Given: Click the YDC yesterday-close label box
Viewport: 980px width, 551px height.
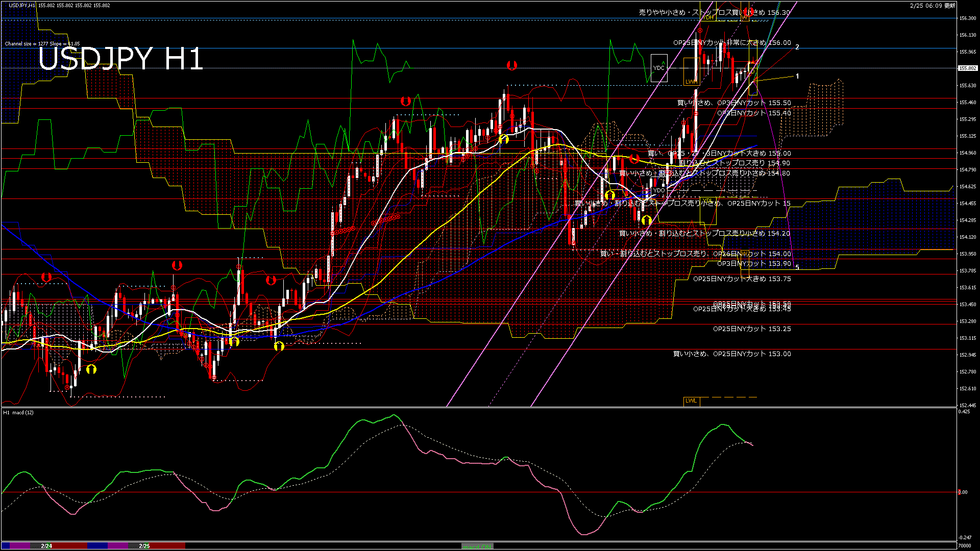Looking at the screenshot, I should [658, 67].
